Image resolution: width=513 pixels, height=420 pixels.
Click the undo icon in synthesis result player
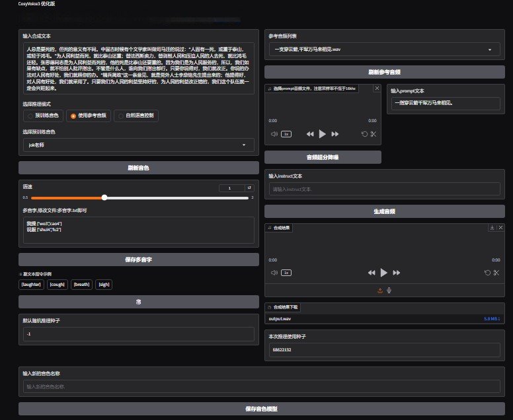[x=488, y=272]
